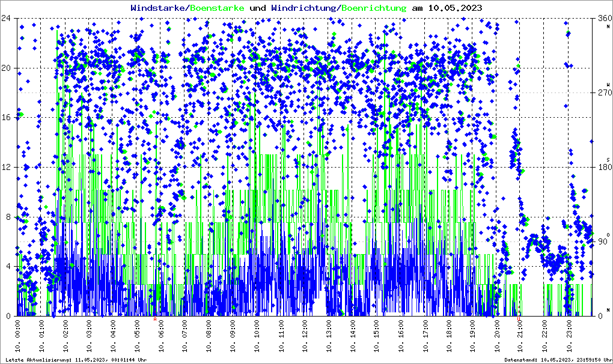
Task: Click the right axis value 180
Action: [x=605, y=167]
